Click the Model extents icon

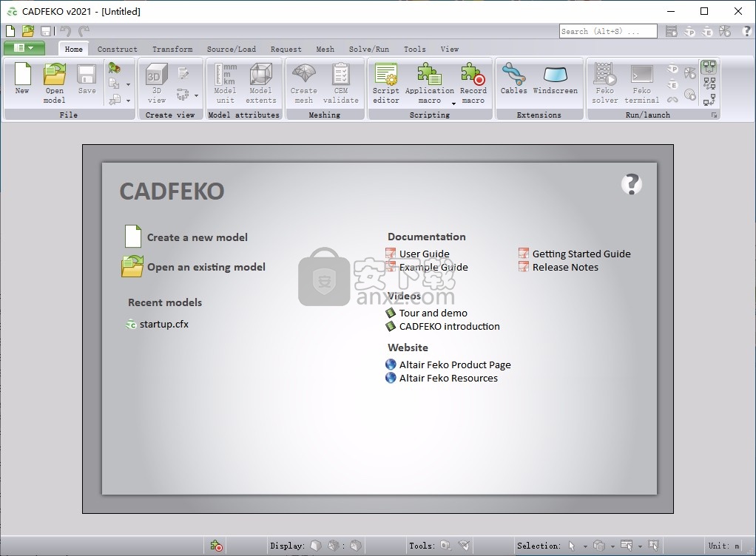[x=261, y=74]
